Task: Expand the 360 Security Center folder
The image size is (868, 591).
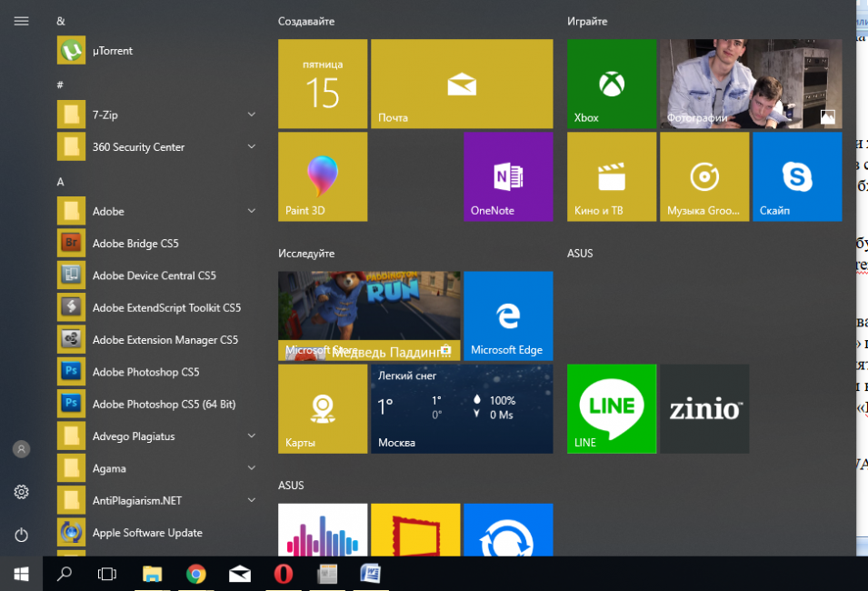Action: (156, 146)
